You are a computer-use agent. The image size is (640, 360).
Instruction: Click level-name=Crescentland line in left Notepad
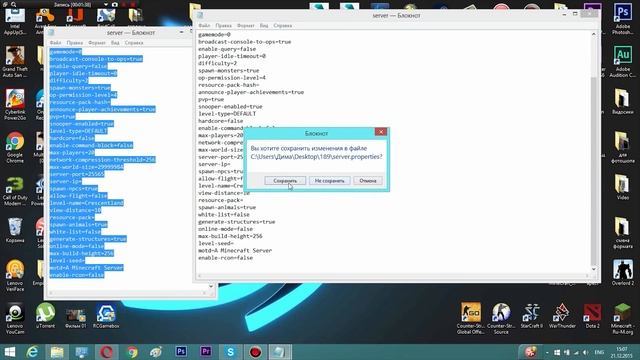tap(86, 203)
